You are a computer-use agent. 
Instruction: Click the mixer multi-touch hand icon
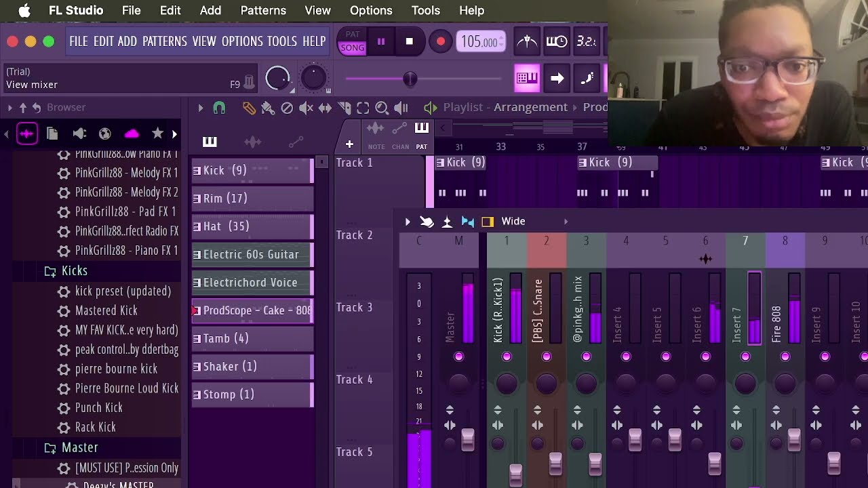(427, 222)
